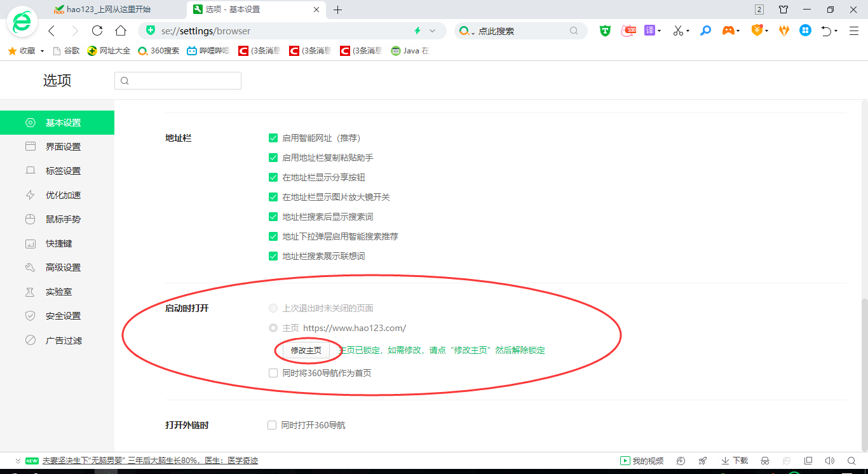Check 同时打开360导航 option
The image size is (868, 474).
(x=273, y=425)
